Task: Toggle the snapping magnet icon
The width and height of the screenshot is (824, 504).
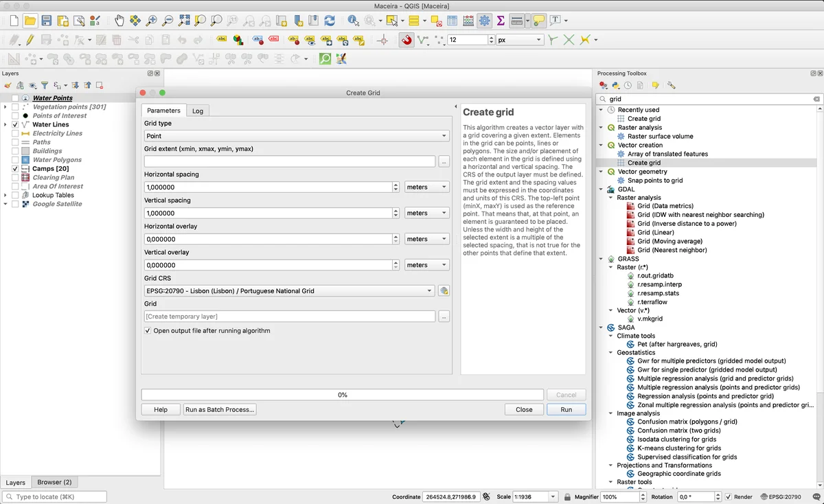Action: coord(407,41)
